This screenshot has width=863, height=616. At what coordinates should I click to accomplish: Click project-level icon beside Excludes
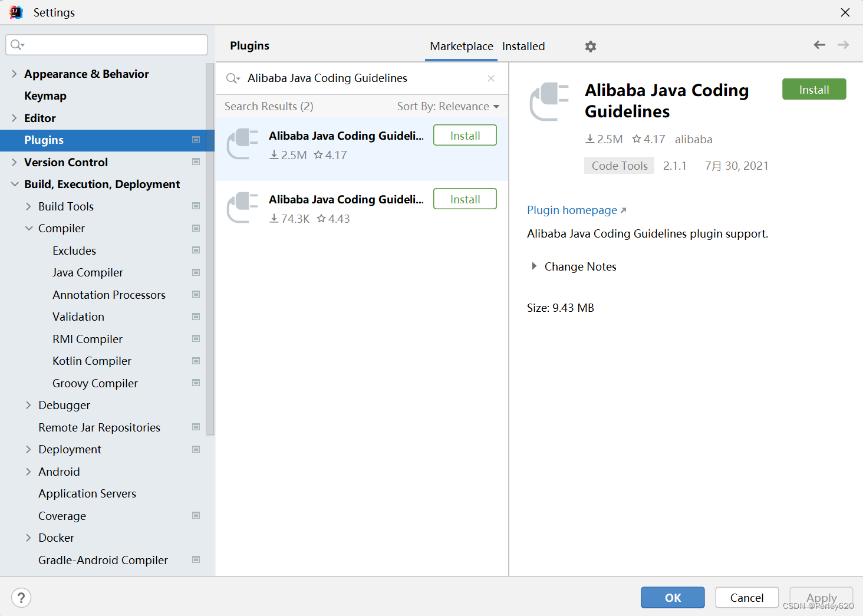tap(196, 250)
